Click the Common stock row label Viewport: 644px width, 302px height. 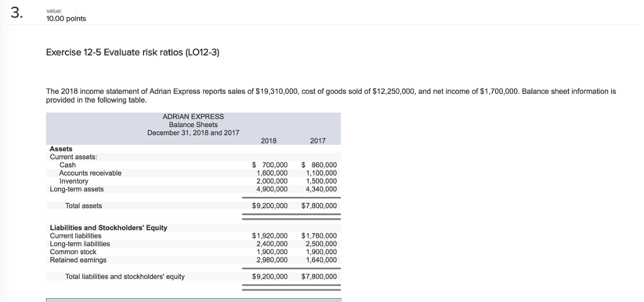tap(73, 252)
